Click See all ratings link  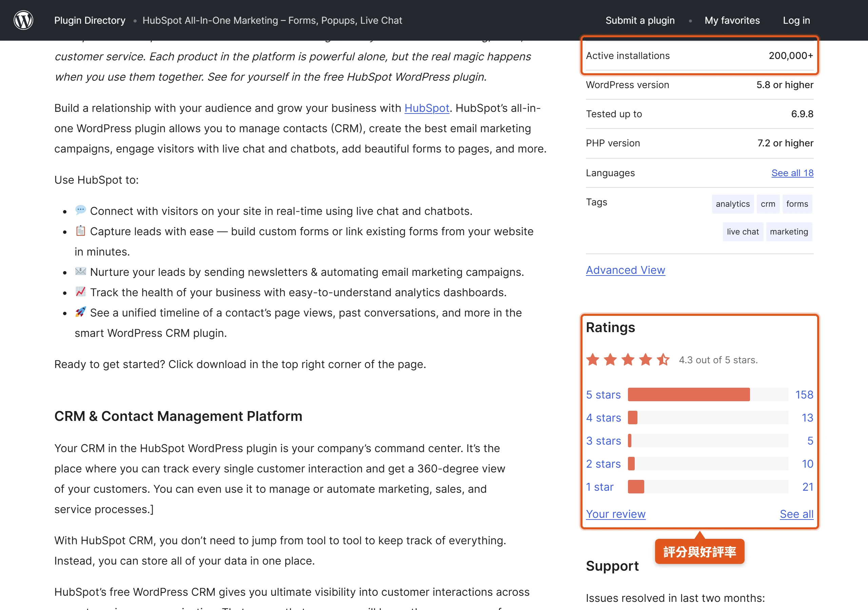(796, 514)
